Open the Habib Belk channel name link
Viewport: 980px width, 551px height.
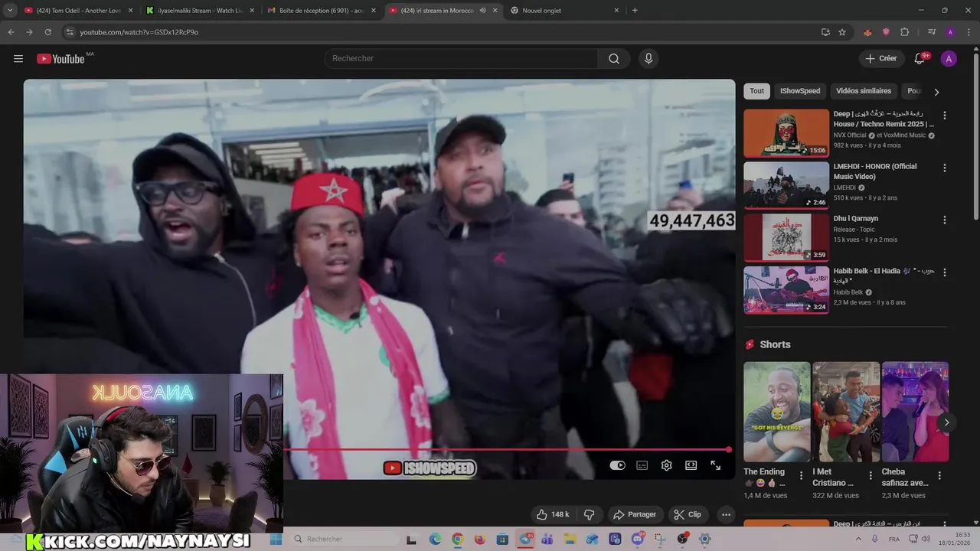pyautogui.click(x=848, y=292)
